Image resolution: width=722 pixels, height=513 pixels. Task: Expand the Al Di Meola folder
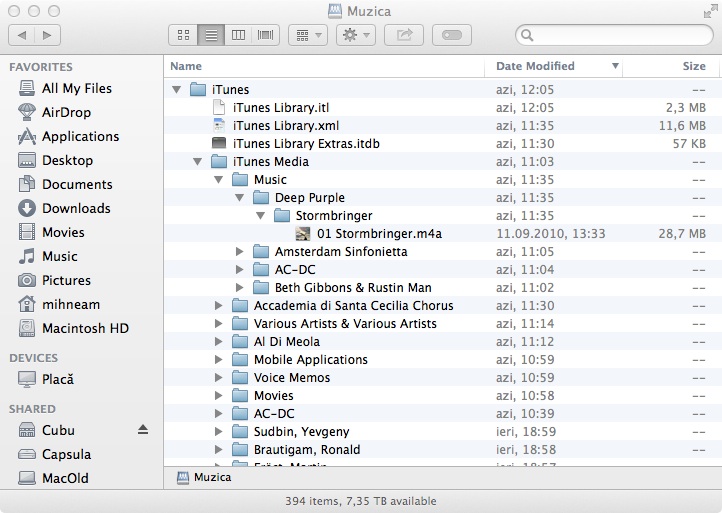point(219,341)
